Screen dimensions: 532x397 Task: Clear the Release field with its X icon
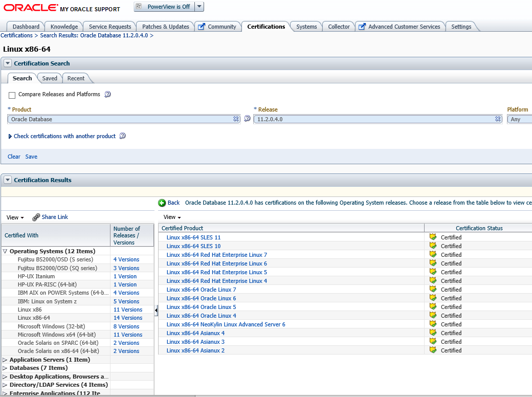pos(498,119)
